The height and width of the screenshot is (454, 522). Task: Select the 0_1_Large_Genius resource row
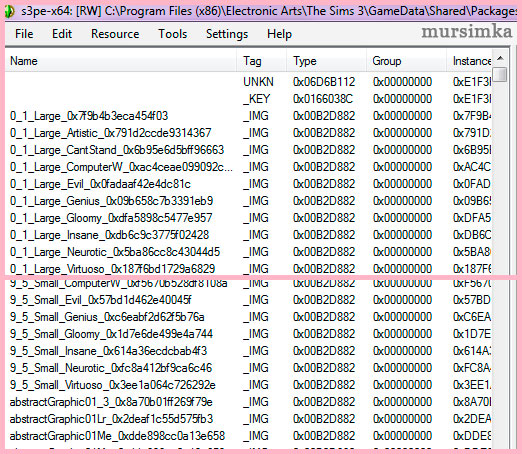pos(248,201)
